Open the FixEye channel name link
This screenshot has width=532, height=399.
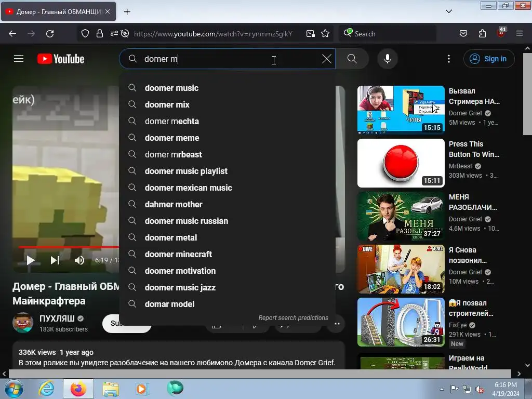point(458,325)
